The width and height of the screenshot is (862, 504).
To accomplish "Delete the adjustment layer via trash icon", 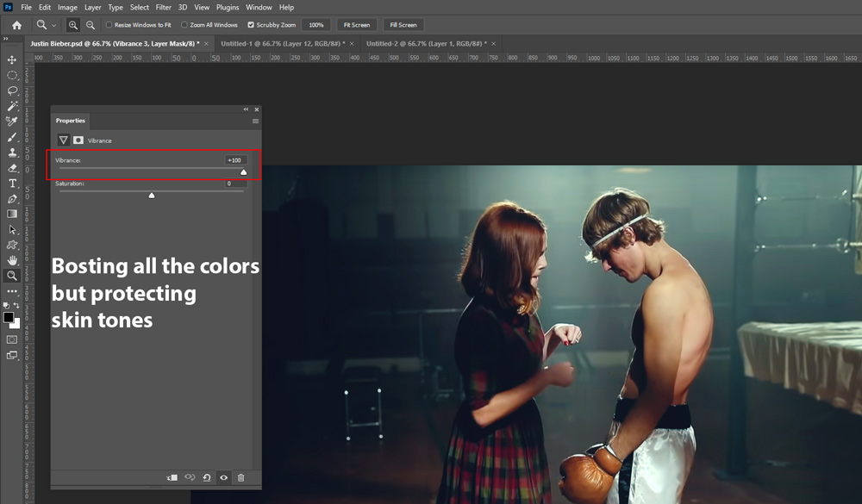I will pos(240,477).
